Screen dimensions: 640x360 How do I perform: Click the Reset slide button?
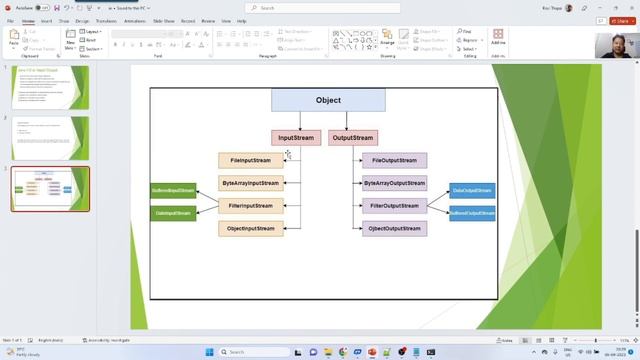click(x=88, y=40)
